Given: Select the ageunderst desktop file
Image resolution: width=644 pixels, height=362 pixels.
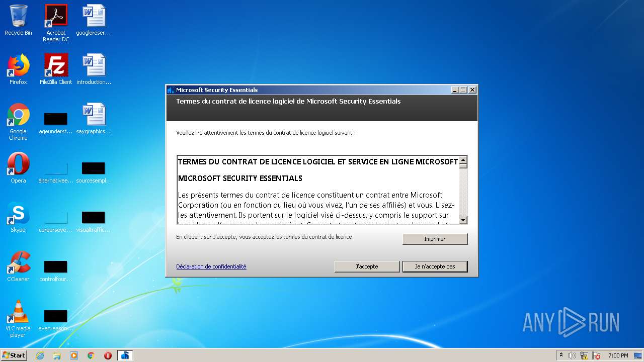Looking at the screenshot, I should (x=56, y=122).
